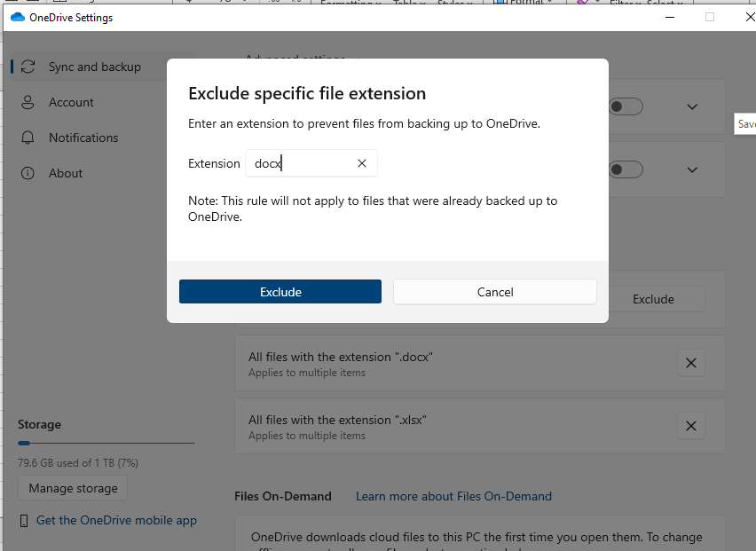Remove the ".xlsx" exclusion rule
756x551 pixels.
691,426
